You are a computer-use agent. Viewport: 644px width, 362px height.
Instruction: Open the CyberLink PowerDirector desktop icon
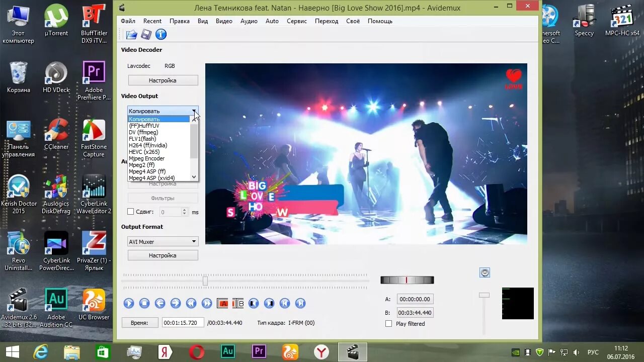pos(56,251)
